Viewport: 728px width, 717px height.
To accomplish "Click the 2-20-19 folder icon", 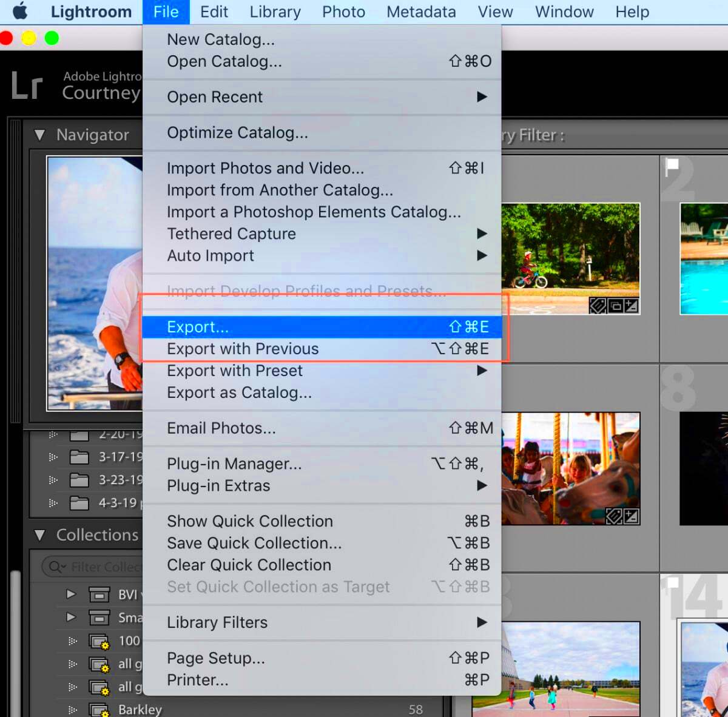I will pyautogui.click(x=79, y=435).
